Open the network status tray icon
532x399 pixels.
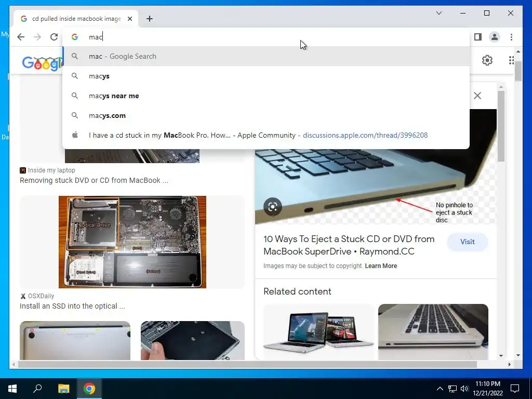coord(452,389)
